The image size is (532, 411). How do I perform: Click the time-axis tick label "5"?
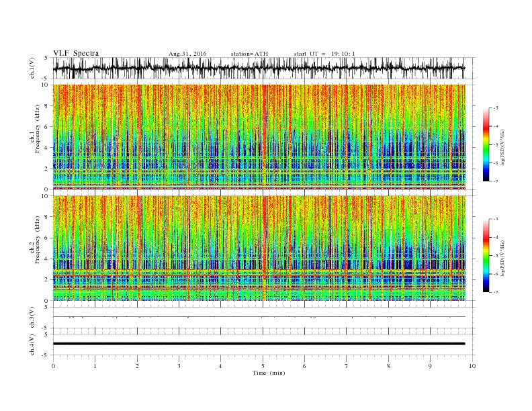point(263,366)
